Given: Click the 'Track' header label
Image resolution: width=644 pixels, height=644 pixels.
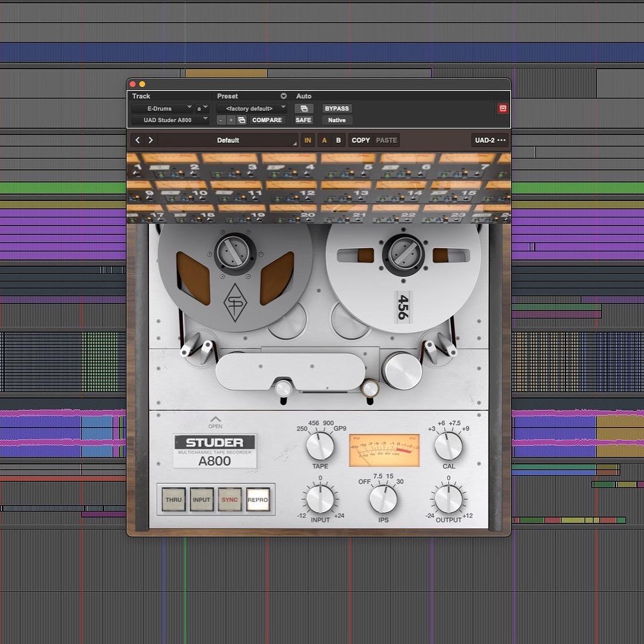Looking at the screenshot, I should click(141, 96).
